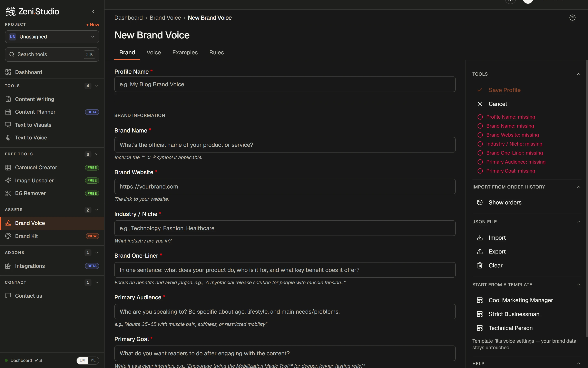Go to Brand Voice via breadcrumb
The width and height of the screenshot is (588, 368).
pos(165,18)
